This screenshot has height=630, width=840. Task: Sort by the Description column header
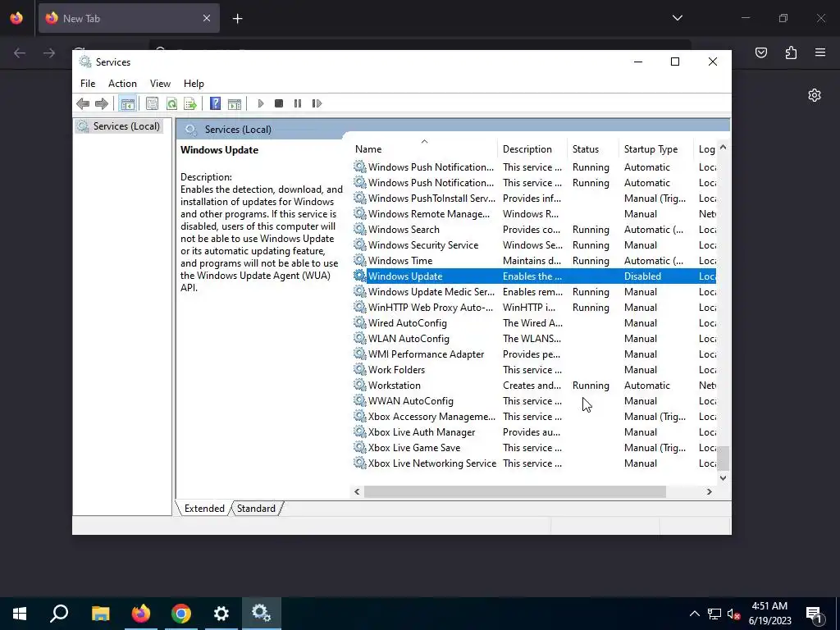click(532, 149)
